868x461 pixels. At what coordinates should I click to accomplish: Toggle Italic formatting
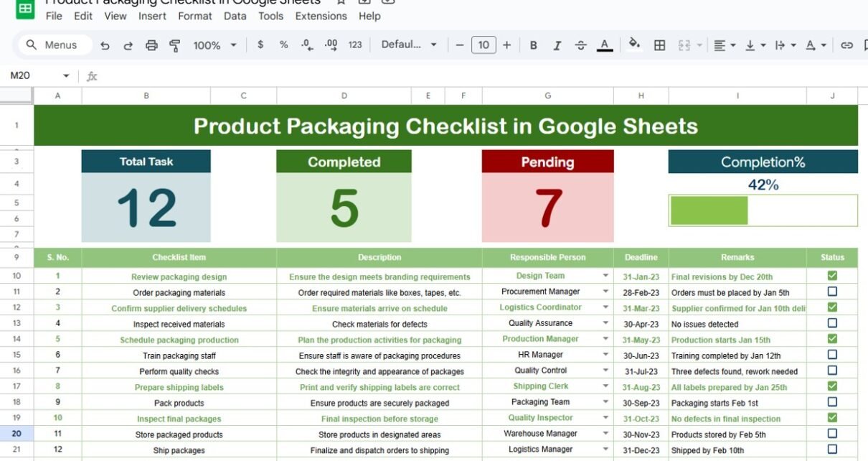(x=557, y=45)
